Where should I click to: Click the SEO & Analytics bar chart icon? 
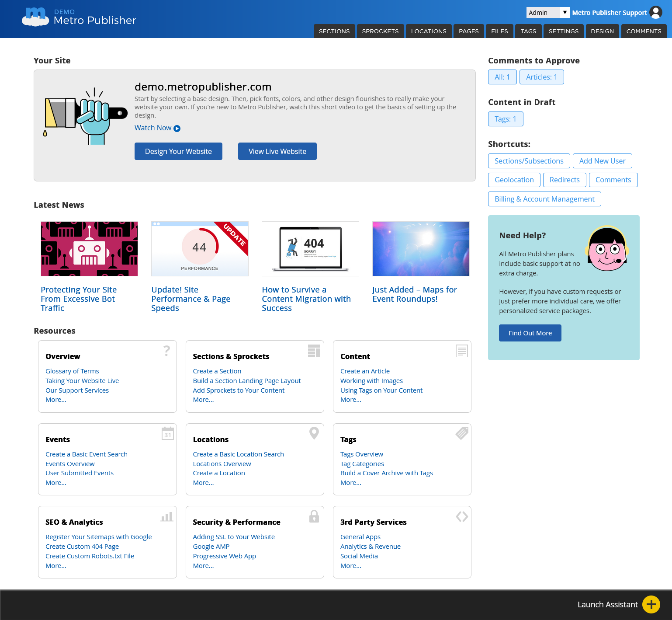[167, 516]
